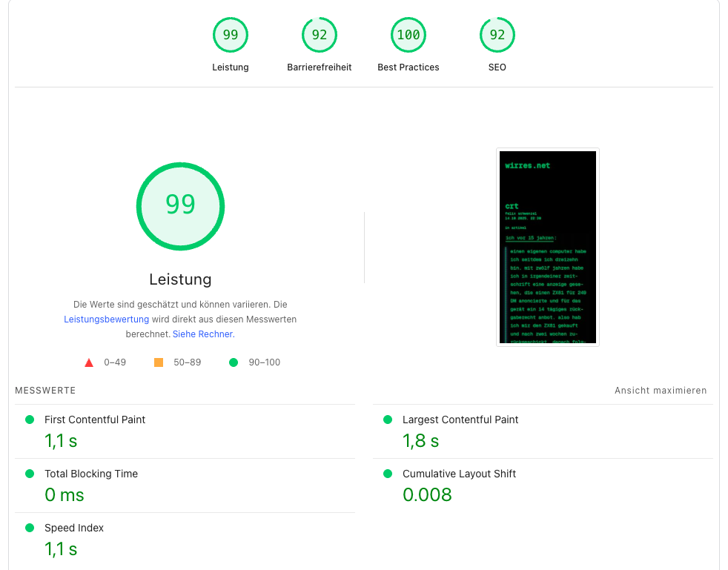Jump to the Barrierefreiheit category label
Screen dimensions: 728x570
click(x=320, y=67)
